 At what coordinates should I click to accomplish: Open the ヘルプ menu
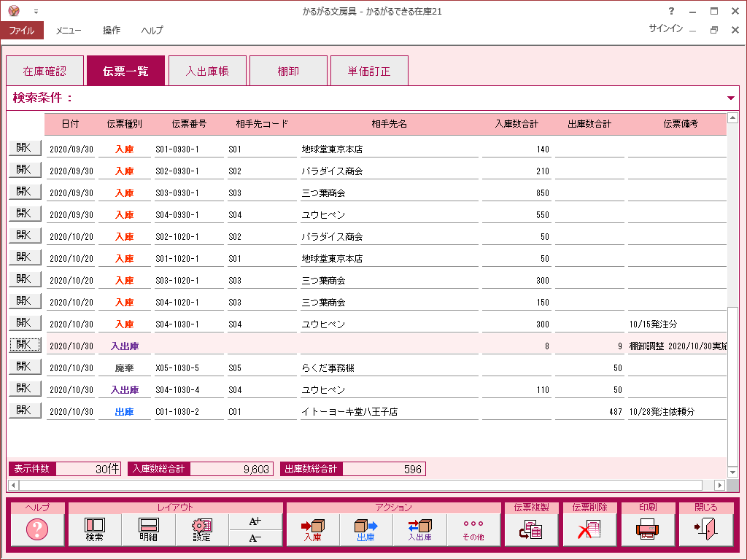152,30
